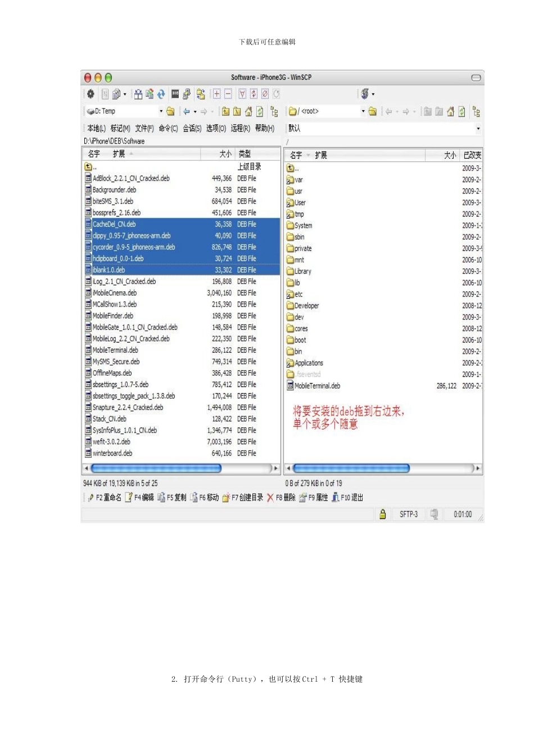Viewport: 534px width, 756px height.
Task: Click F4 编辑 edit button
Action: coord(139,497)
